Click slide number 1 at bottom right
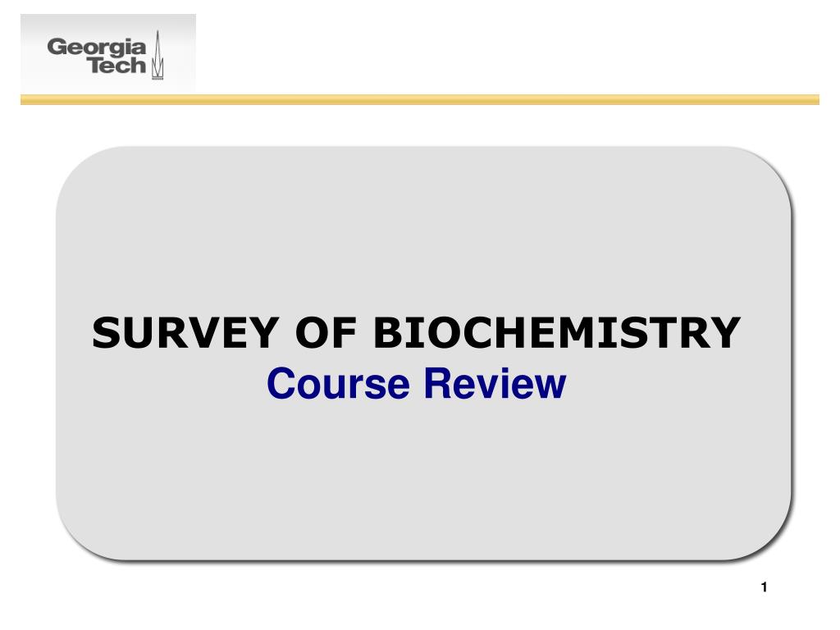 pos(764,587)
